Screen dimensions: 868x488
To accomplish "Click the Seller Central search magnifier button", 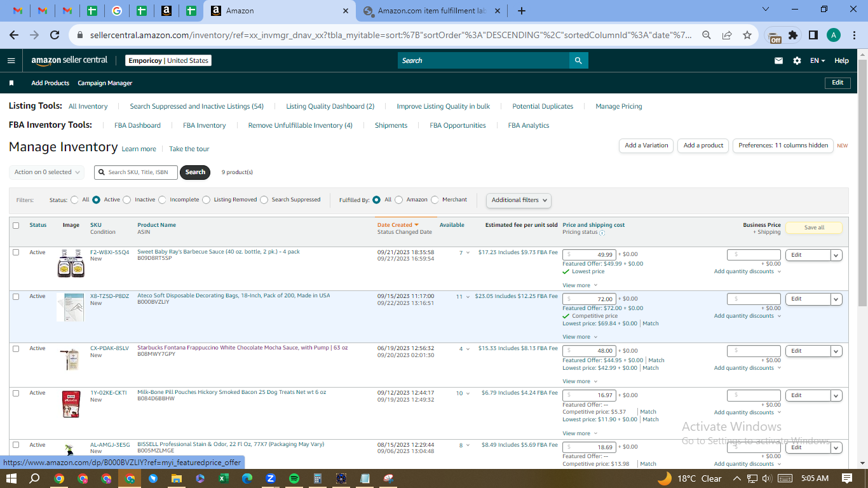I will (x=578, y=60).
